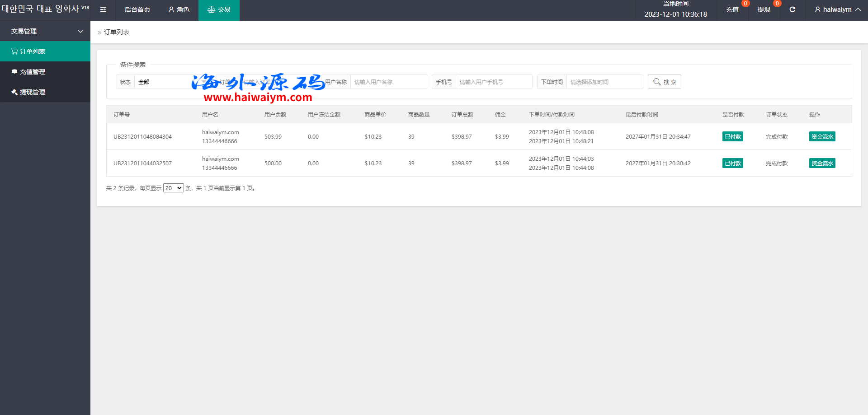868x415 pixels.
Task: Click the sidebar collapse hamburger icon
Action: (103, 9)
